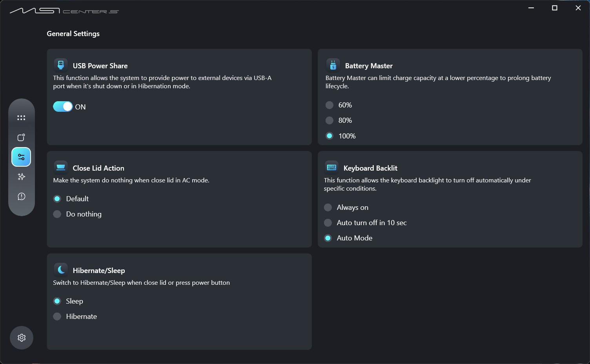Switch power action to Hibernate
Image resolution: width=590 pixels, height=364 pixels.
(57, 317)
